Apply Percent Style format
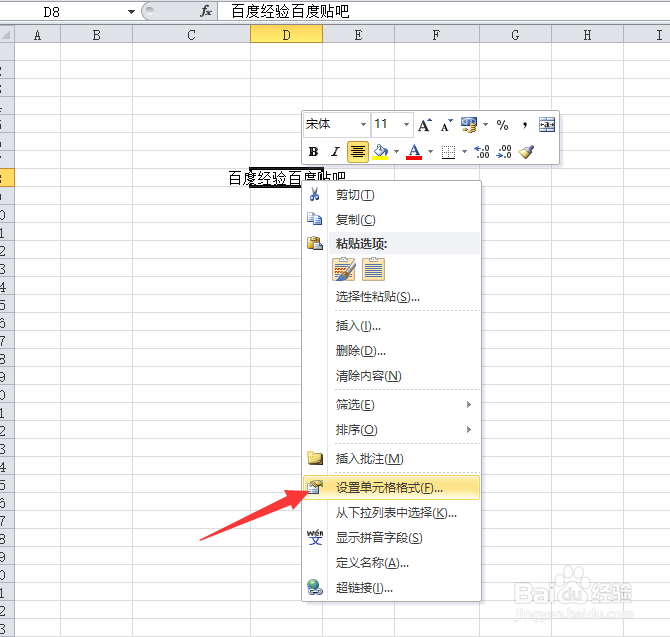The width and height of the screenshot is (670, 637). tap(502, 125)
